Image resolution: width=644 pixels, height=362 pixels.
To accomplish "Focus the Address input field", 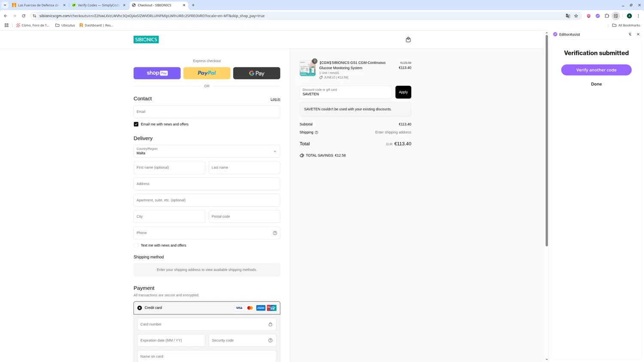I will pyautogui.click(x=207, y=184).
